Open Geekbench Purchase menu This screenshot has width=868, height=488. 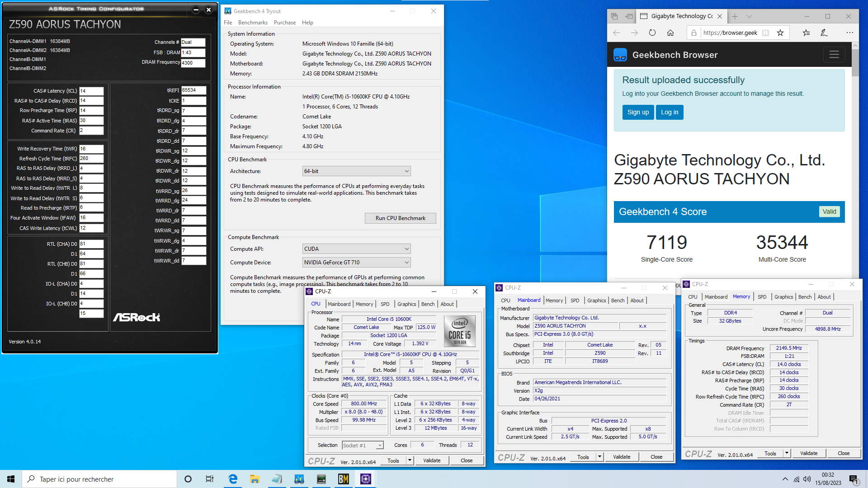[285, 23]
